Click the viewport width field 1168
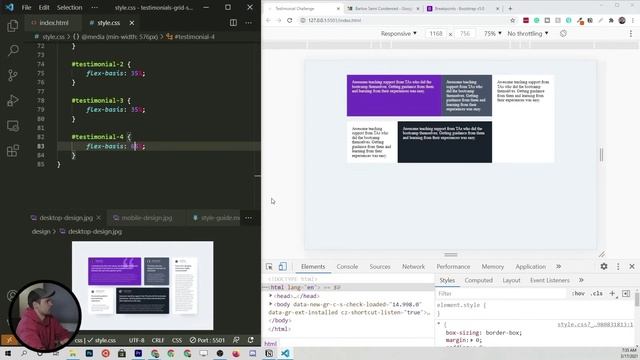 [x=436, y=33]
